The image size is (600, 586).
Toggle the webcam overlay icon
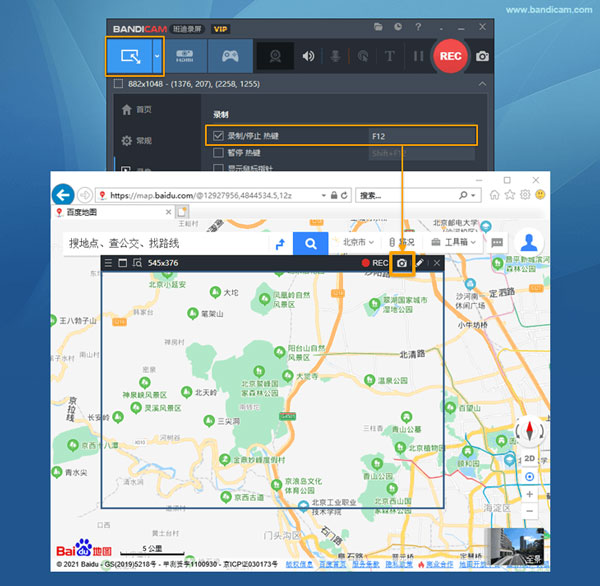click(x=275, y=56)
